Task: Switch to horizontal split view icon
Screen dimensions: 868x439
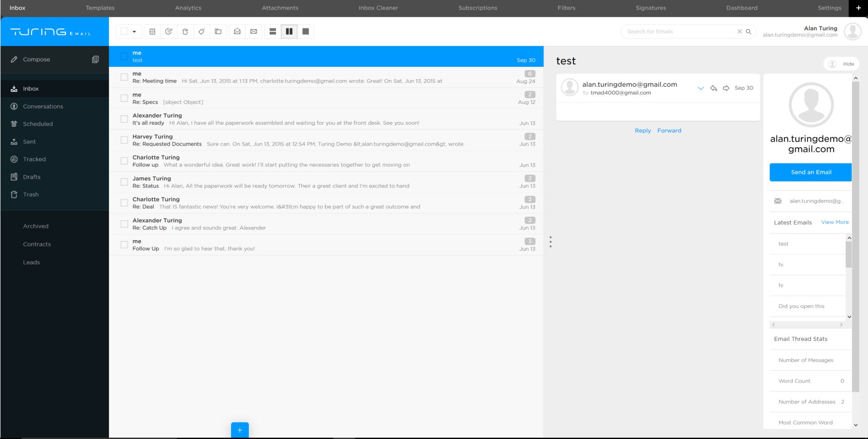Action: tap(273, 32)
